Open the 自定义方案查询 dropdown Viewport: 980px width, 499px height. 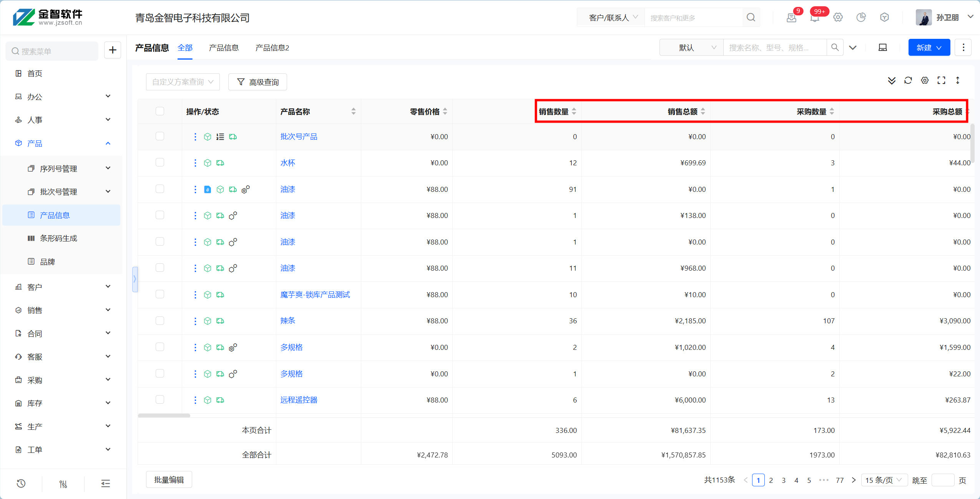[x=183, y=82]
